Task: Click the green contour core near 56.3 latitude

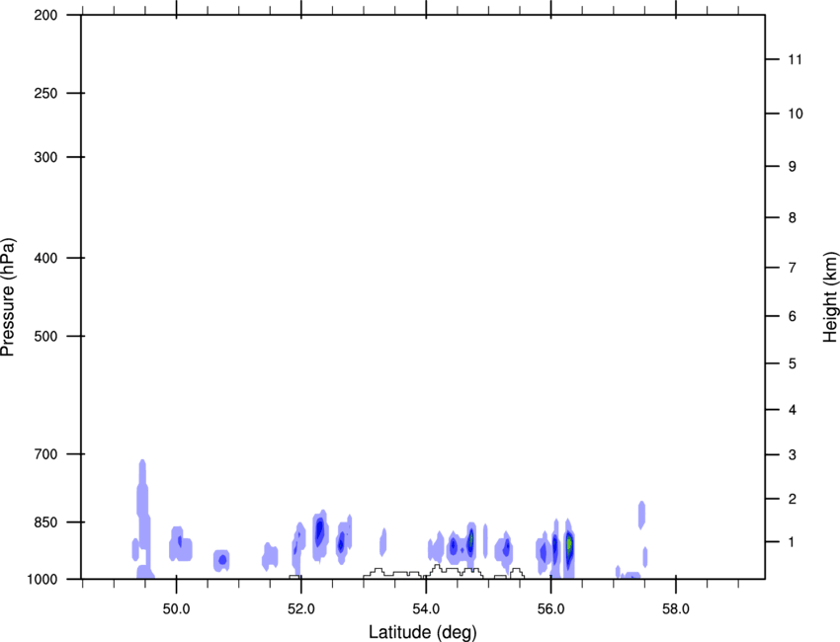Action: point(569,544)
